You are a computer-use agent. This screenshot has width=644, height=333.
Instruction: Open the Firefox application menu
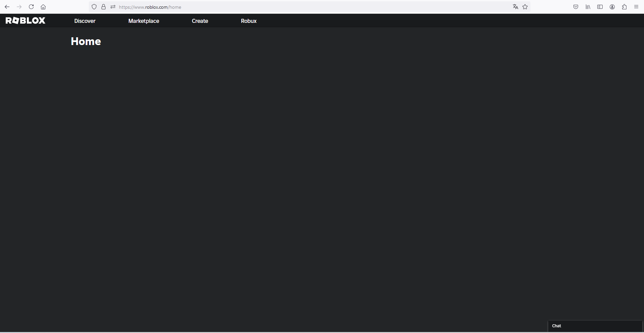point(636,7)
